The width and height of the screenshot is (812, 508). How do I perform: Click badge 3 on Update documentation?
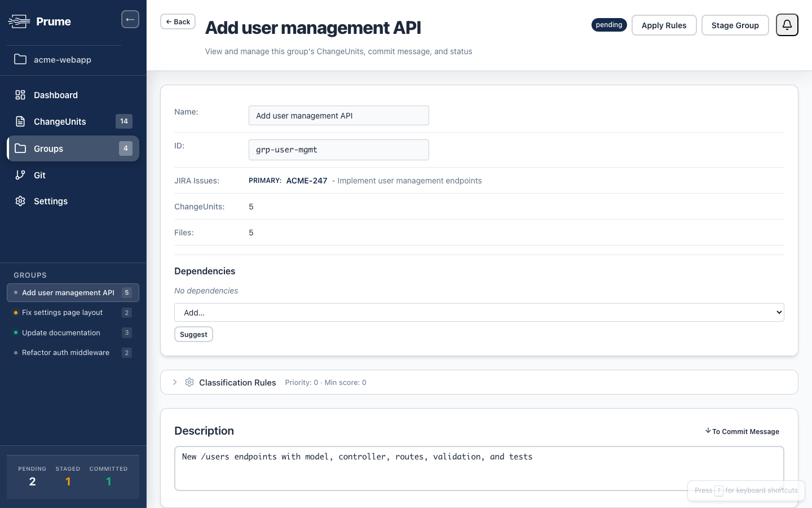[x=127, y=332]
